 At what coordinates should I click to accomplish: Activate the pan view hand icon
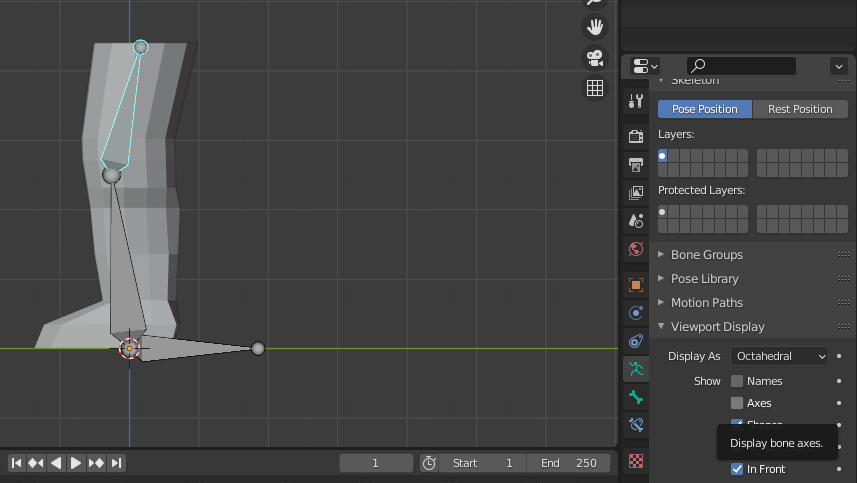[595, 26]
